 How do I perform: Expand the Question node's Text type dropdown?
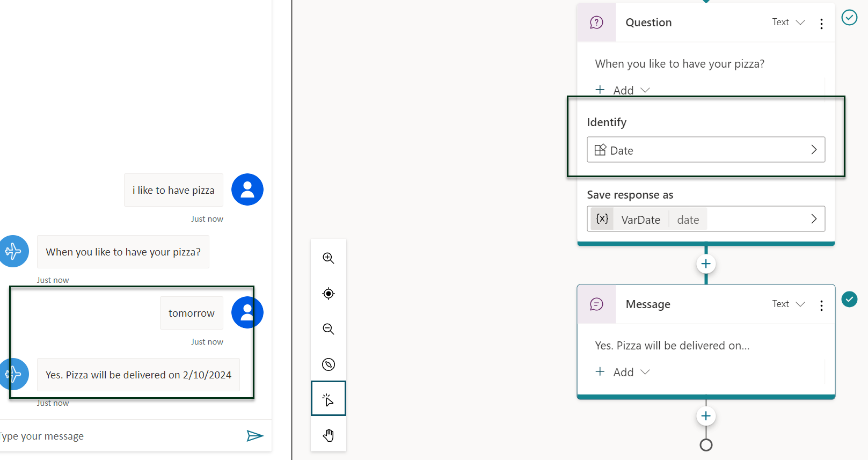coord(788,22)
